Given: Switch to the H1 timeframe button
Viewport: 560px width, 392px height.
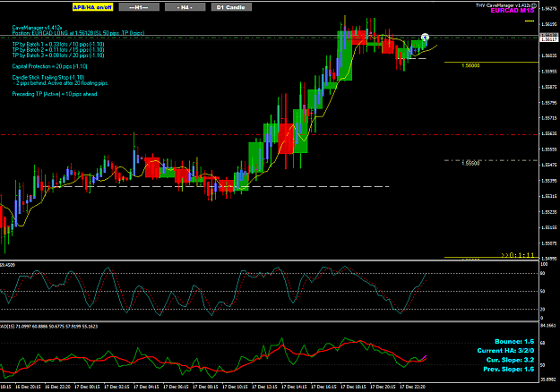Looking at the screenshot, I should [139, 7].
